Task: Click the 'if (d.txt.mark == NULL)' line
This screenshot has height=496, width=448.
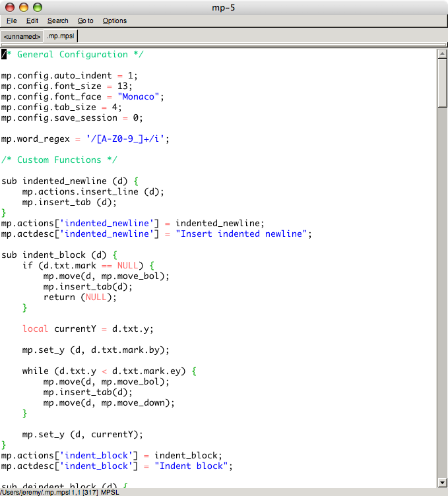Action: (x=88, y=265)
